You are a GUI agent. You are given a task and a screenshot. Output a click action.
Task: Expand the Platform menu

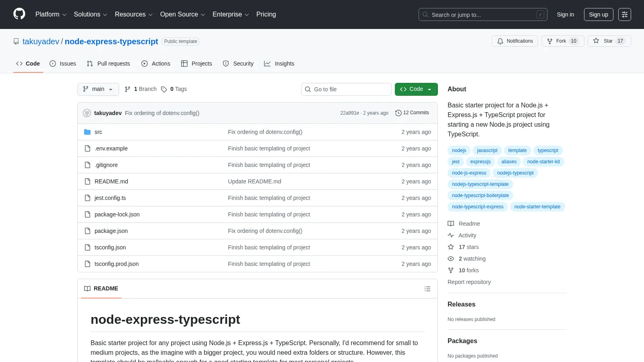[51, 14]
